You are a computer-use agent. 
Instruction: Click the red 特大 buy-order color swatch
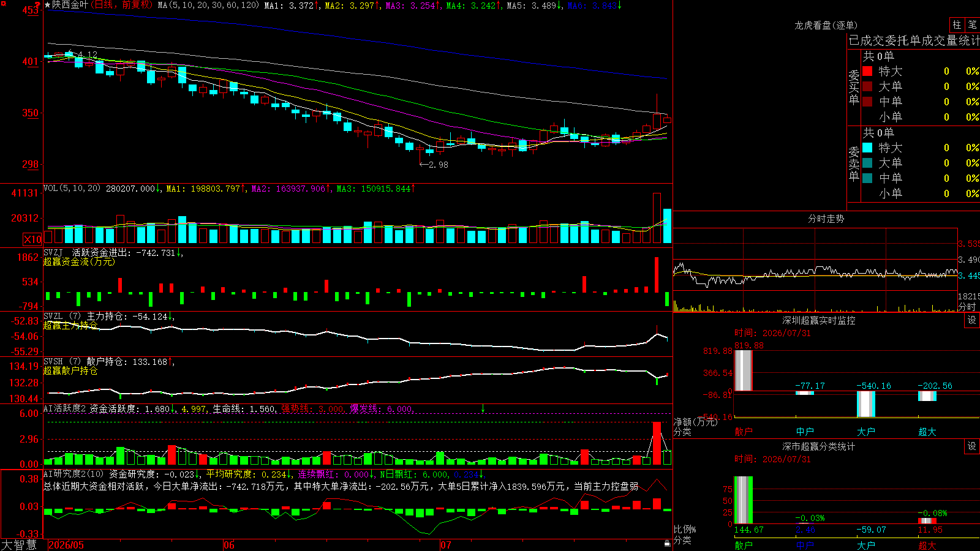pos(867,71)
